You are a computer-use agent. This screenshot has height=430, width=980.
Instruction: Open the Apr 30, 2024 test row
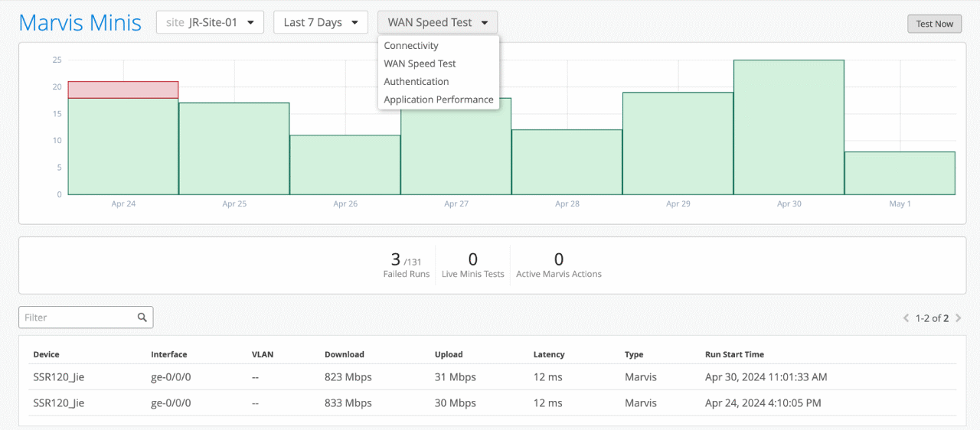pos(490,377)
